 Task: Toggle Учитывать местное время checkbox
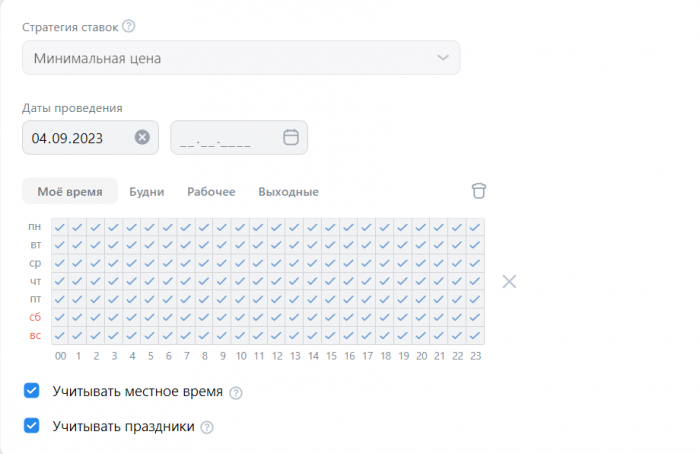click(32, 391)
